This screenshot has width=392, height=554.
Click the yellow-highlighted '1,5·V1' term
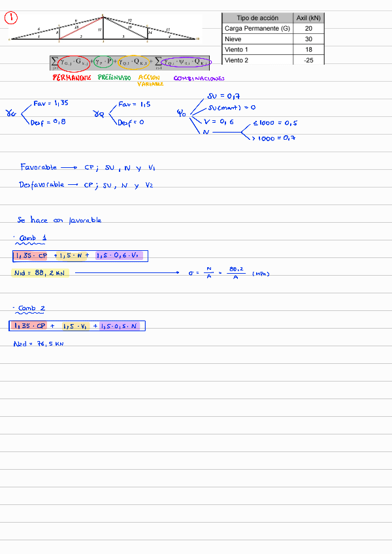(76, 326)
